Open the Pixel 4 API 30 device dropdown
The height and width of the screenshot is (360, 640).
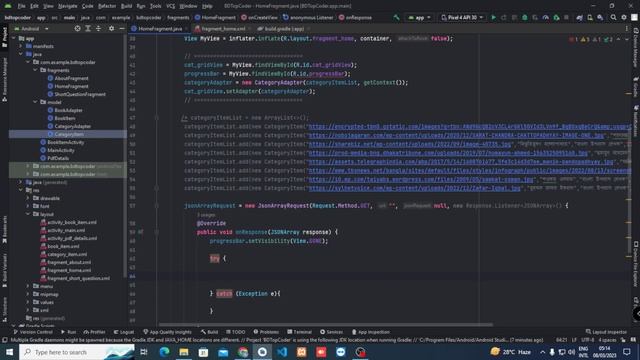462,18
